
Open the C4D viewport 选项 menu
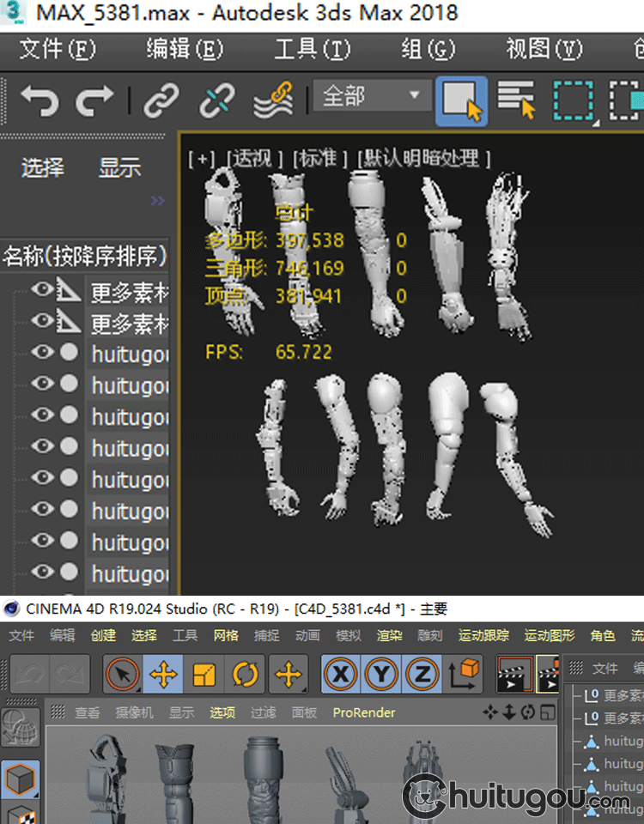[x=222, y=712]
